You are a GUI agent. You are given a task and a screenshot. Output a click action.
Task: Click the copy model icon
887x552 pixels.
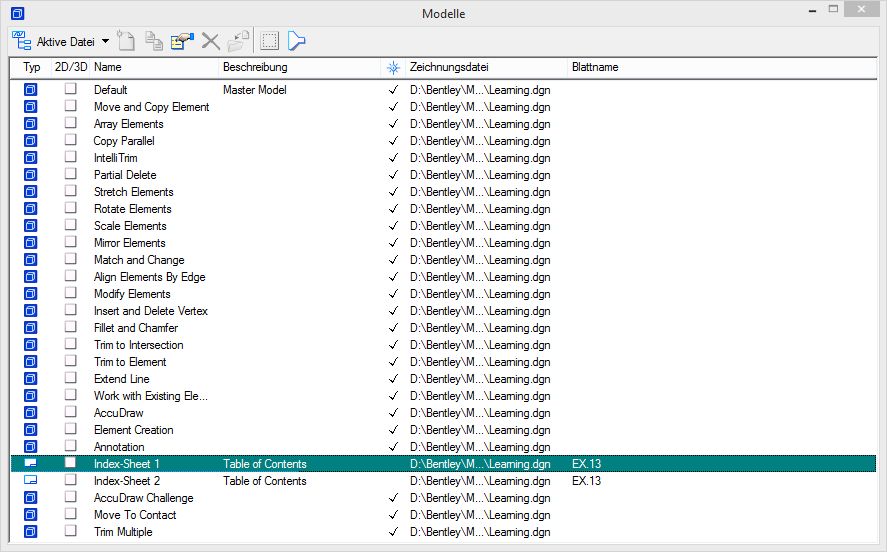pos(154,41)
